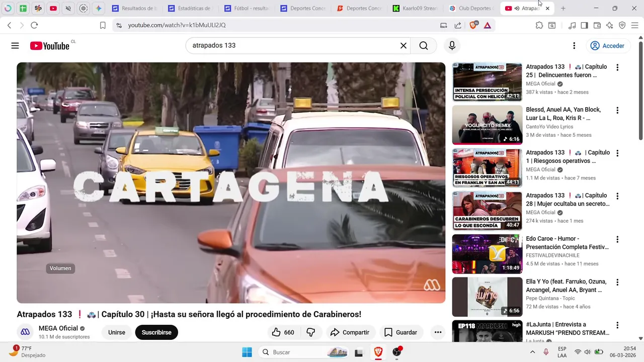Subscribe with the Suscribirse button
This screenshot has height=362, width=644.
click(156, 332)
